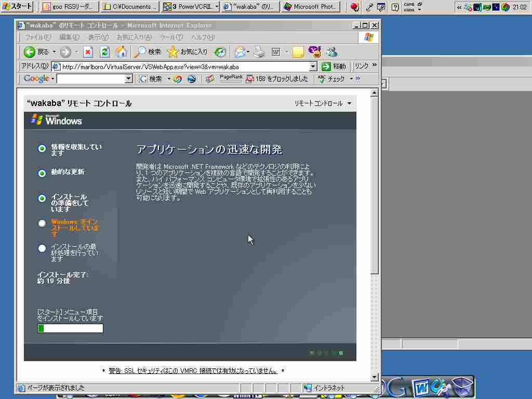The height and width of the screenshot is (399, 532).
Task: Stop page loading with red X icon
Action: click(x=88, y=52)
